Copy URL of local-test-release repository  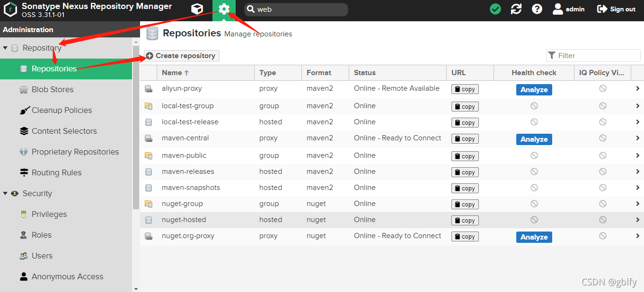(465, 123)
